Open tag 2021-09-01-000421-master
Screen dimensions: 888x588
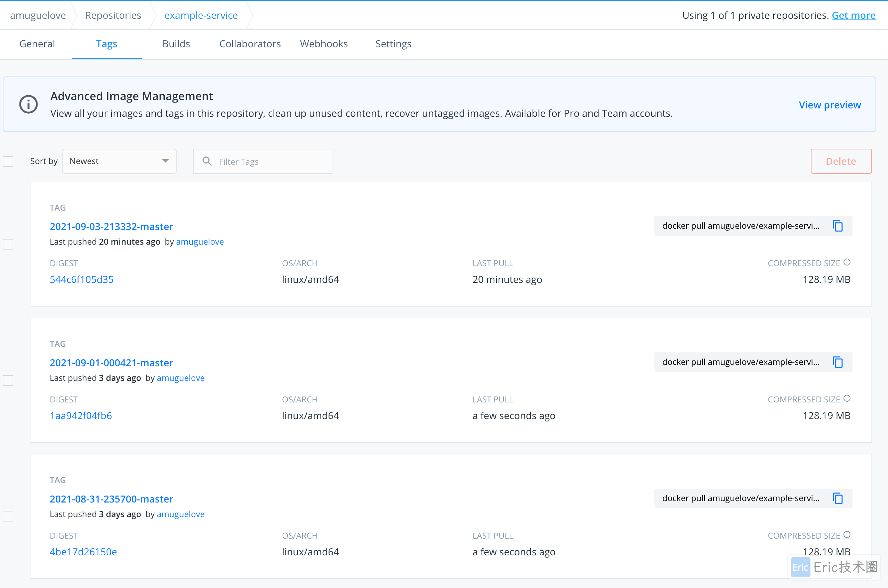[111, 362]
